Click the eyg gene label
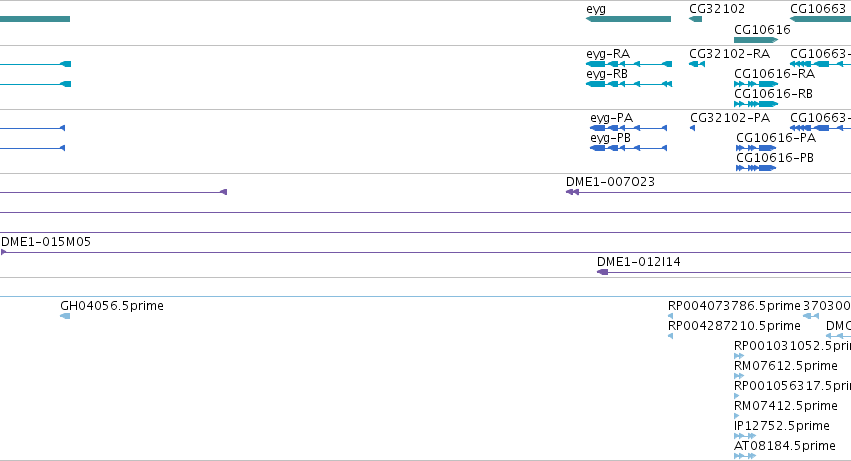Screen dimensions: 851x461 596,9
